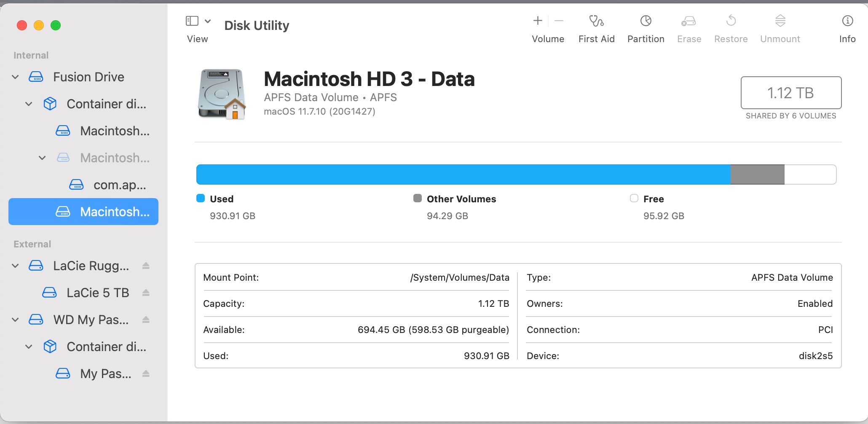Click the Internal section header
This screenshot has height=424, width=868.
pyautogui.click(x=31, y=55)
